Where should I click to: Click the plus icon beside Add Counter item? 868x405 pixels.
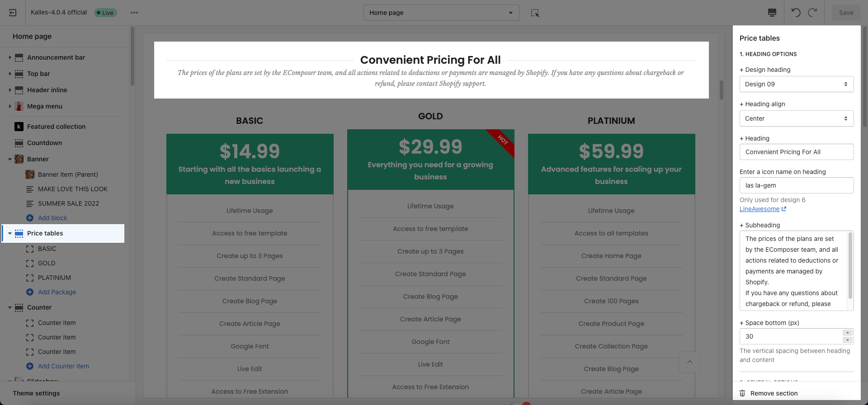point(30,366)
